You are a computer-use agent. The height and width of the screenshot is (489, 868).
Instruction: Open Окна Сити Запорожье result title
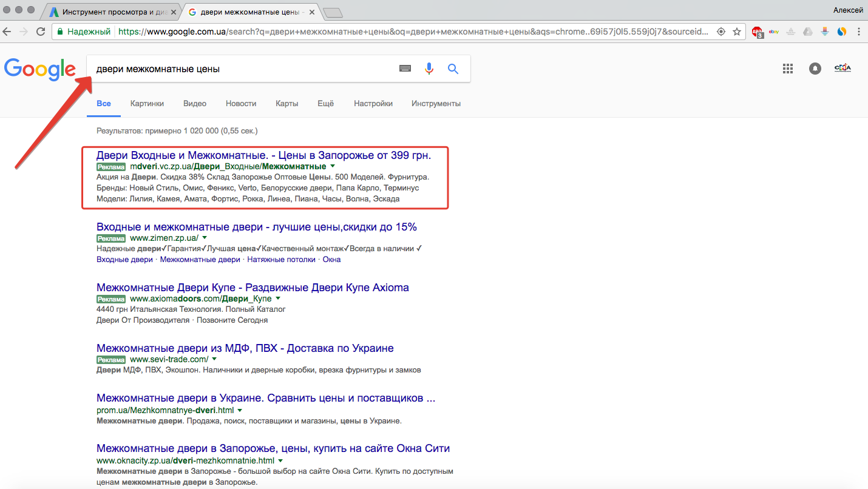click(x=273, y=449)
